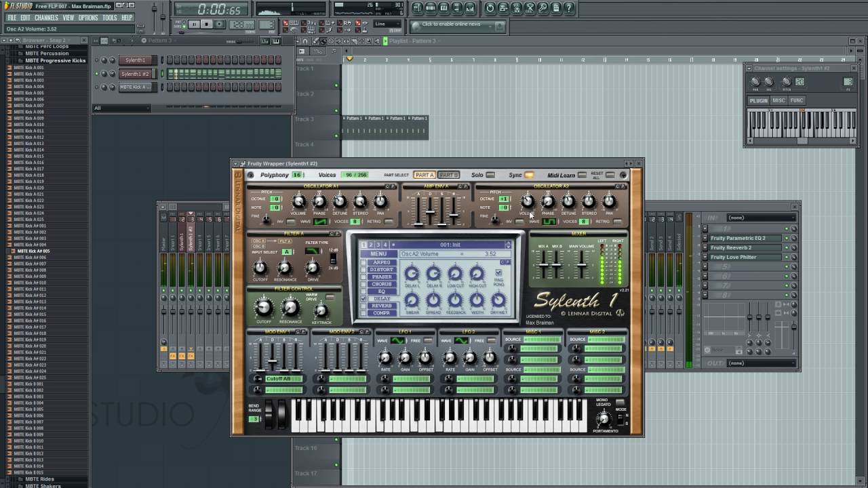Click the Sylenth MENU button
Viewport: 868px width, 488px height.
[378, 254]
